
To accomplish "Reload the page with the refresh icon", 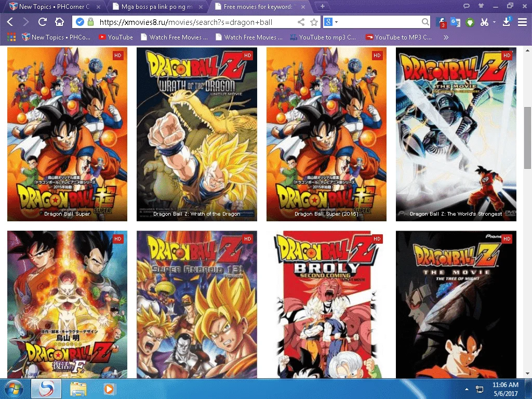I will click(x=43, y=22).
